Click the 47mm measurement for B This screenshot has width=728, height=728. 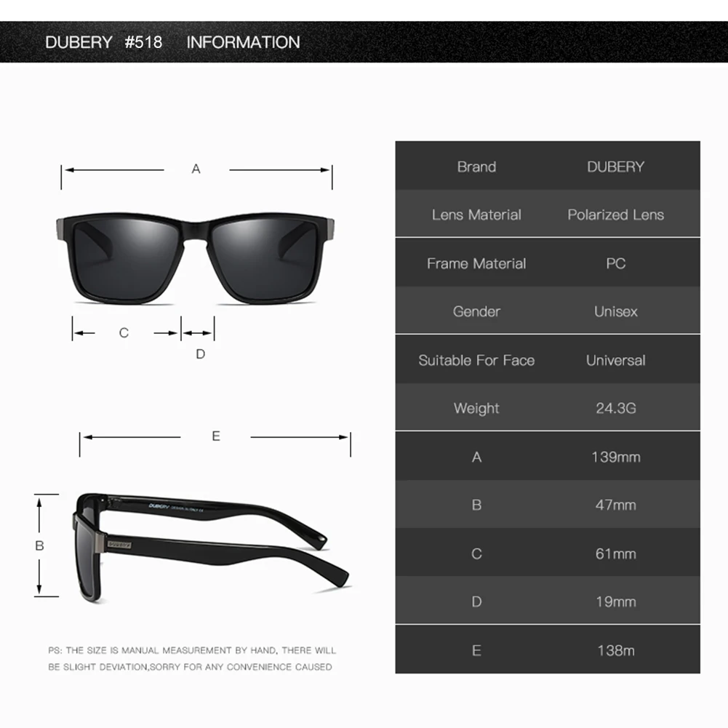(616, 505)
